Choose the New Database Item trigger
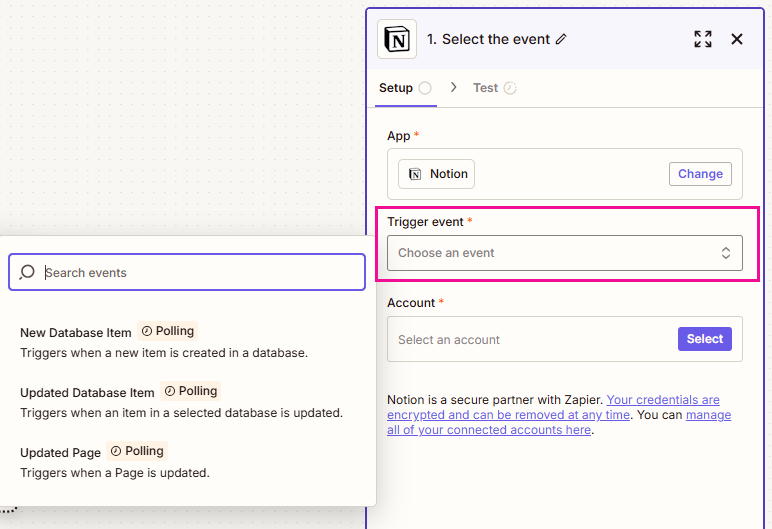Screen dimensions: 772x529 tap(76, 332)
